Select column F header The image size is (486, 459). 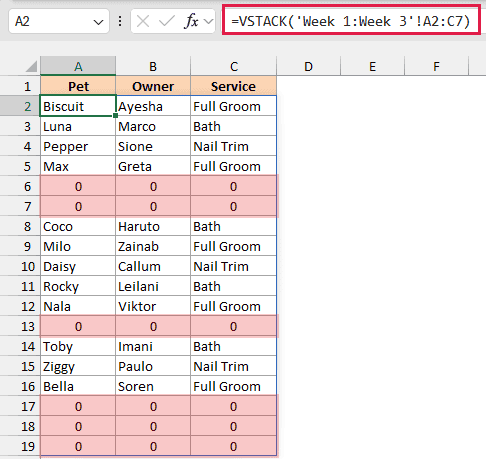(437, 66)
